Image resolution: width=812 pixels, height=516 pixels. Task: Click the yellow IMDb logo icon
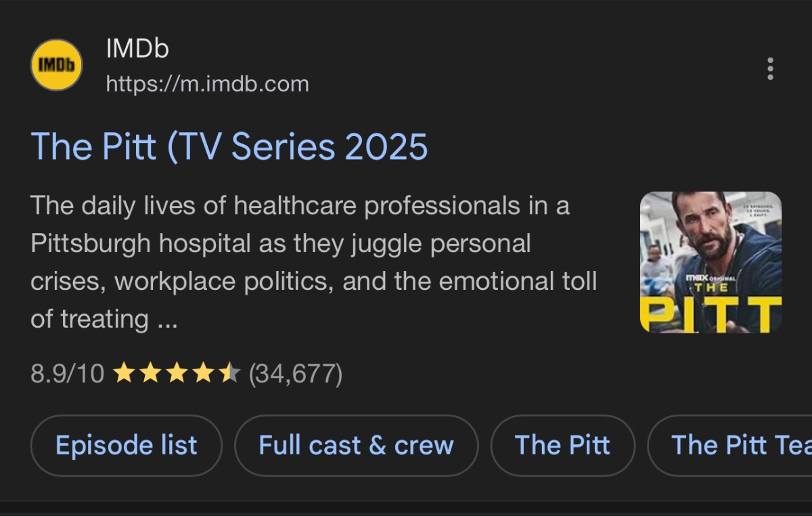point(56,65)
